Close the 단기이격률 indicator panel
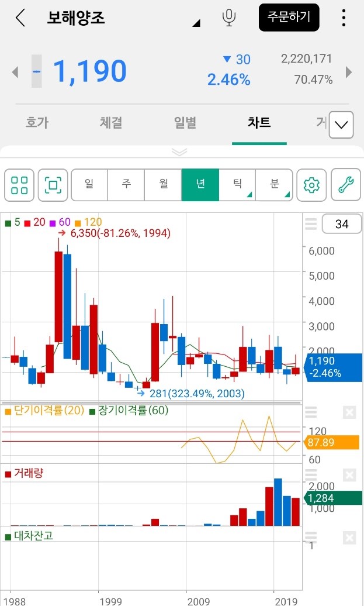Image resolution: width=364 pixels, height=606 pixels. (349, 412)
